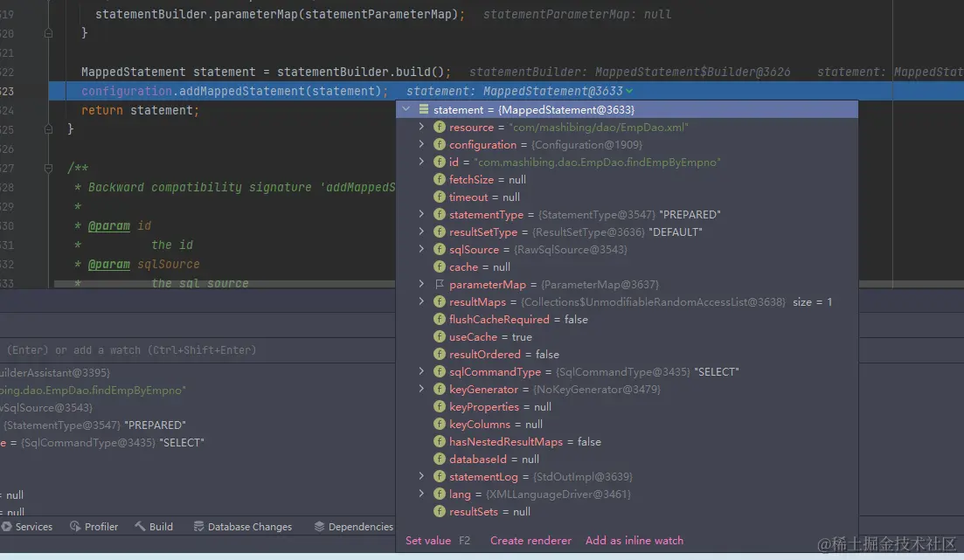Viewport: 964px width, 560px height.
Task: Expand the statementLog field node
Action: point(421,476)
